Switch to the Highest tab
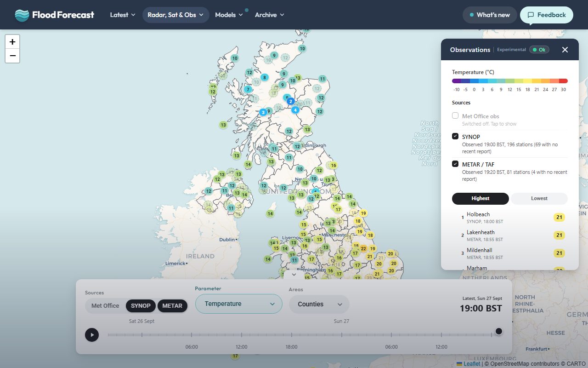The width and height of the screenshot is (588, 368). click(x=481, y=198)
